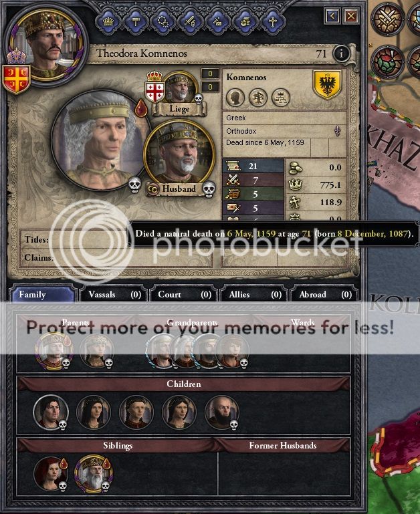Click the bearded son portrait in Children
420x514 pixels.
pos(222,412)
